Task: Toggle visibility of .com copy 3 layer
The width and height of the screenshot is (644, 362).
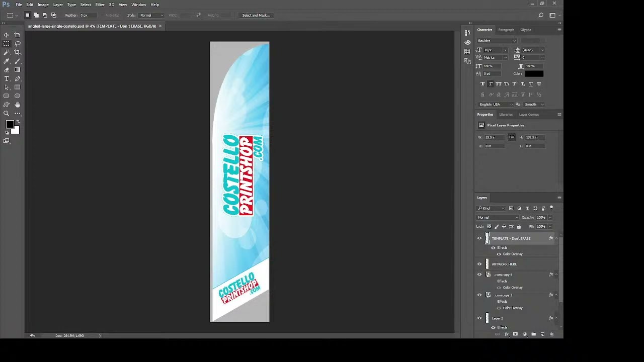Action: (x=479, y=295)
